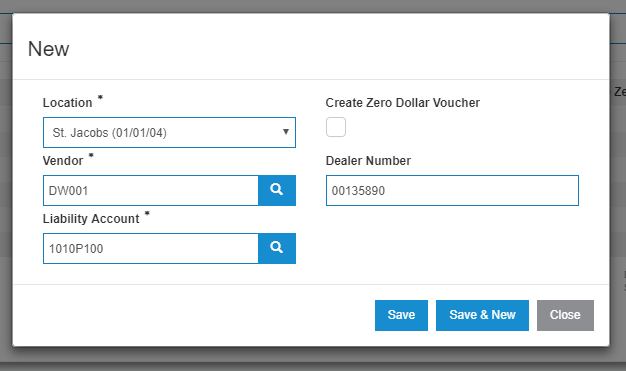
Task: Click the partially hidden Ze column header
Action: 620,92
